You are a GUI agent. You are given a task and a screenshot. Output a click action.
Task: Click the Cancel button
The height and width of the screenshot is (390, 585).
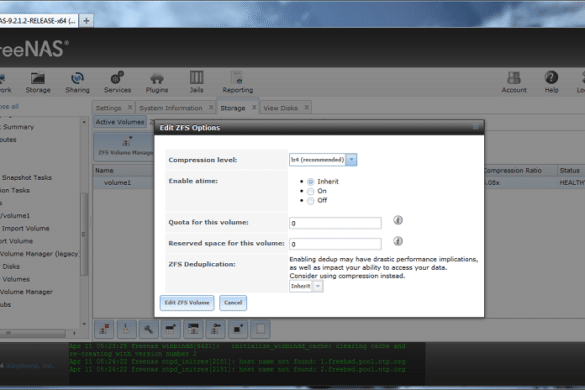(x=233, y=303)
